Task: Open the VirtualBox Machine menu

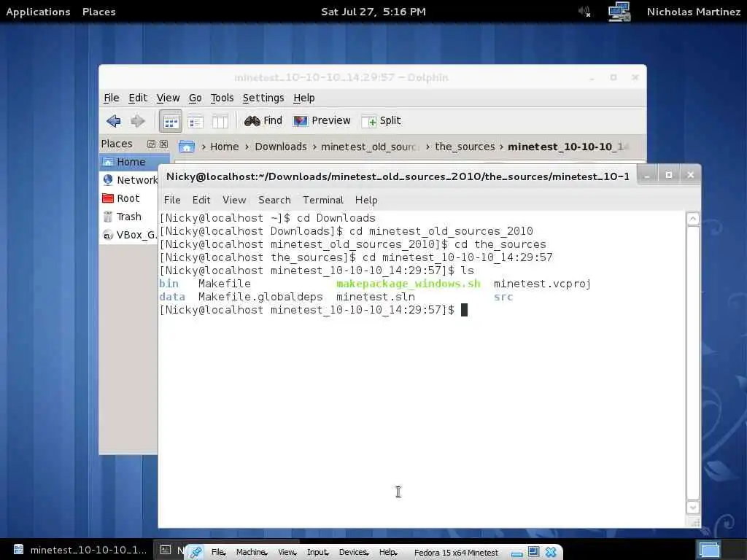Action: tap(252, 553)
